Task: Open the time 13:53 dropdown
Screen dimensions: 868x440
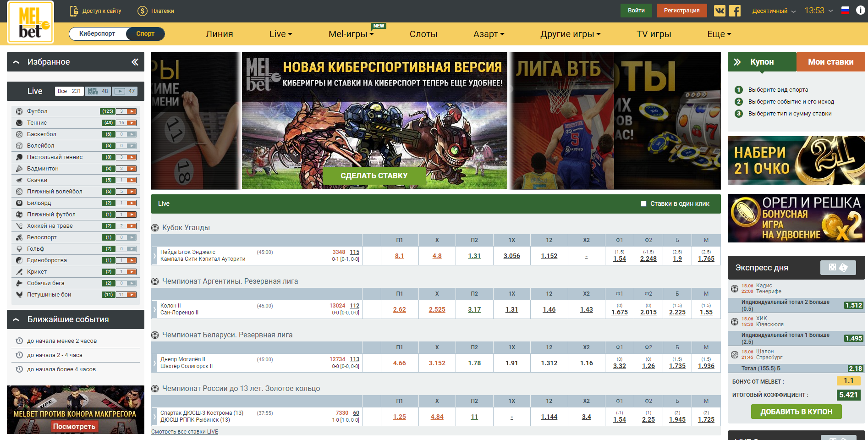Action: [x=819, y=11]
